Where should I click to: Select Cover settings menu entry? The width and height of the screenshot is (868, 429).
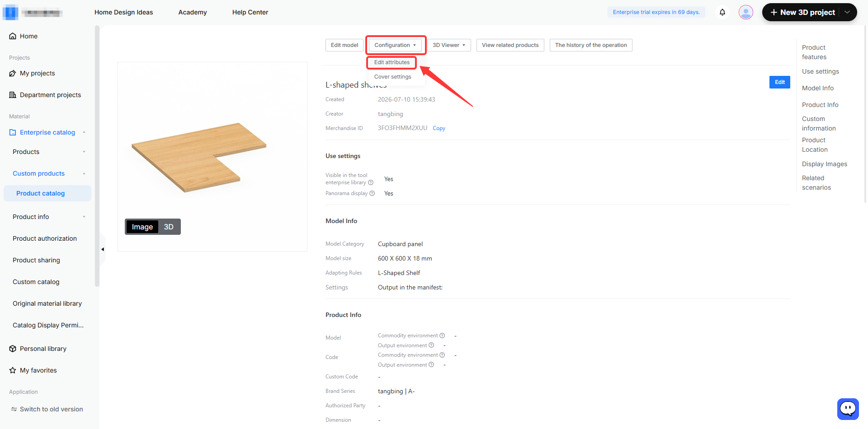(x=393, y=77)
